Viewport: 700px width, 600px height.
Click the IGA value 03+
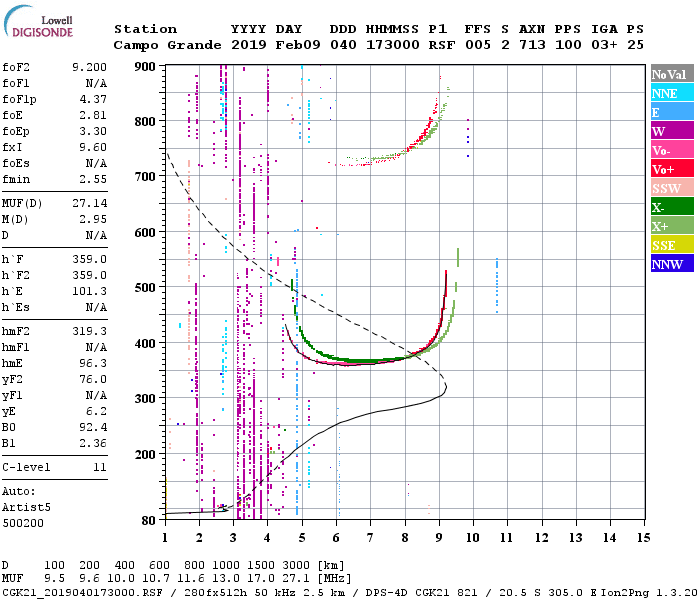pyautogui.click(x=604, y=45)
